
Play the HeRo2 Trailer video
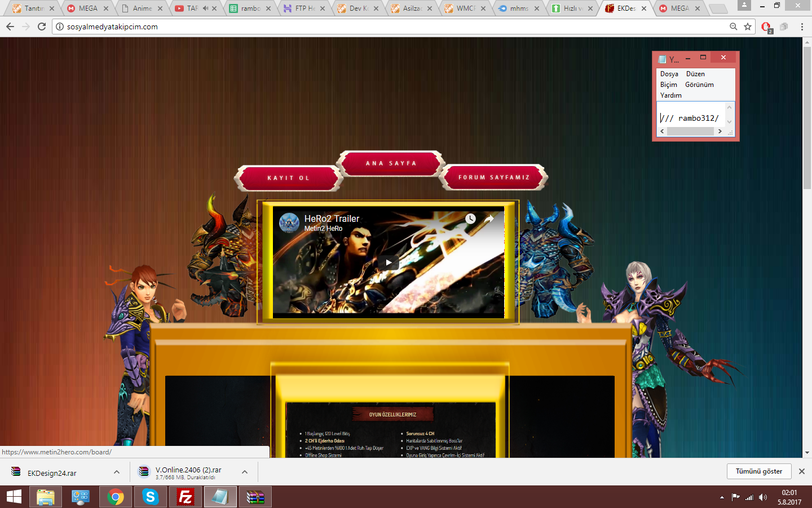389,262
